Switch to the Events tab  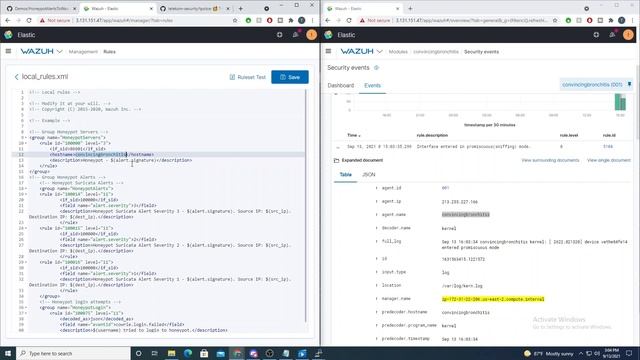point(372,85)
